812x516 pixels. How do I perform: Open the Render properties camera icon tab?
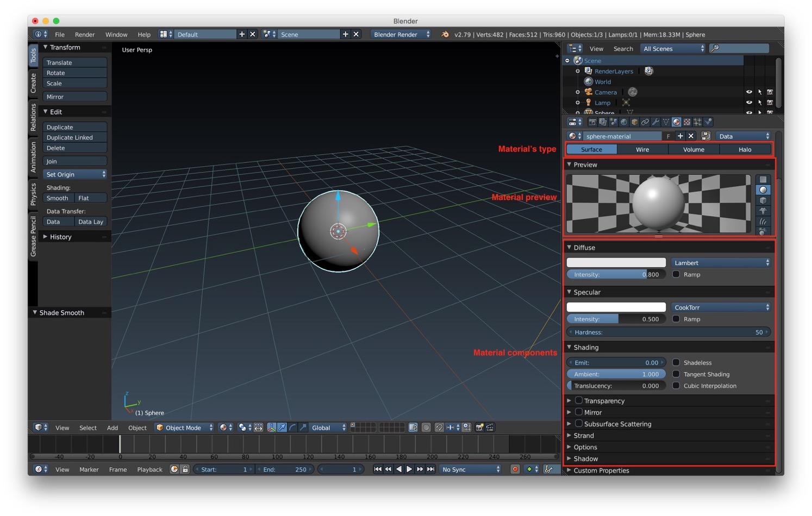[x=592, y=122]
